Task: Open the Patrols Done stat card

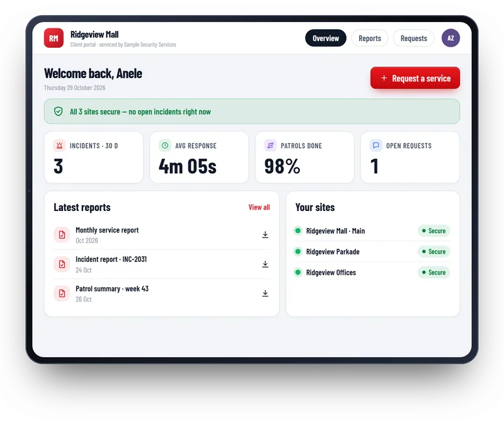Action: pos(305,157)
